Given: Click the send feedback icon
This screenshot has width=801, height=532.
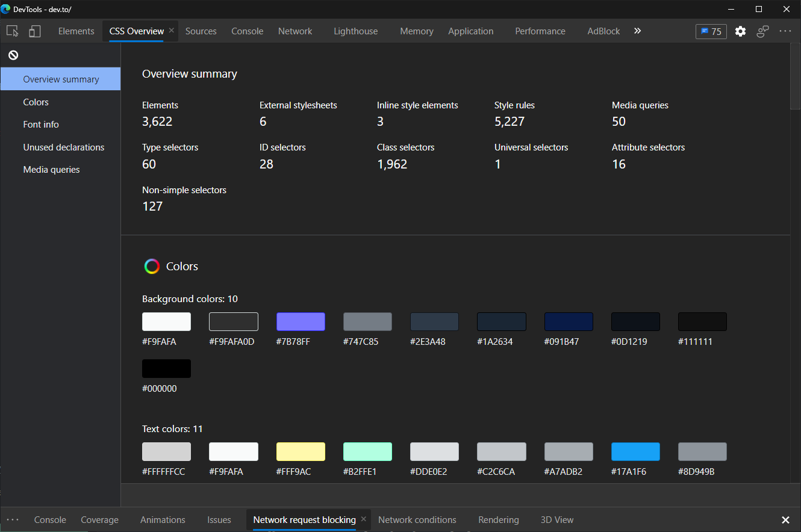Looking at the screenshot, I should (763, 31).
